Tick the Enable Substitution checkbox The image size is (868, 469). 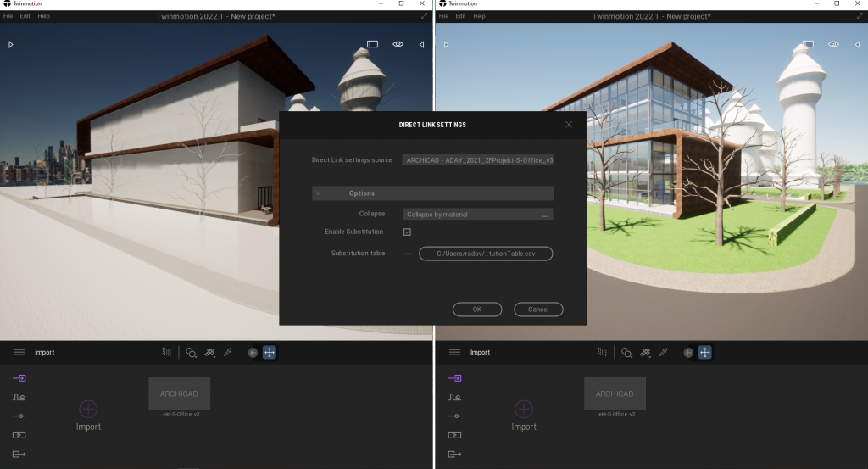click(407, 232)
